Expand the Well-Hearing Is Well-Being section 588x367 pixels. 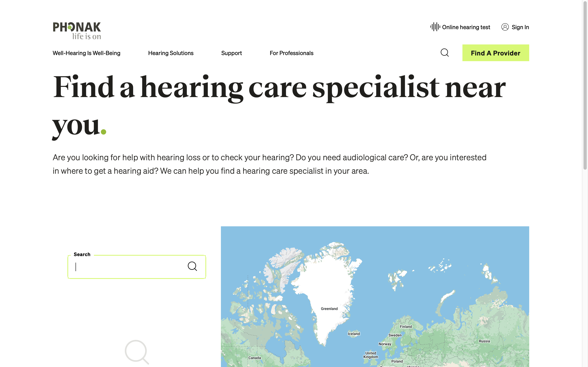[x=87, y=52]
